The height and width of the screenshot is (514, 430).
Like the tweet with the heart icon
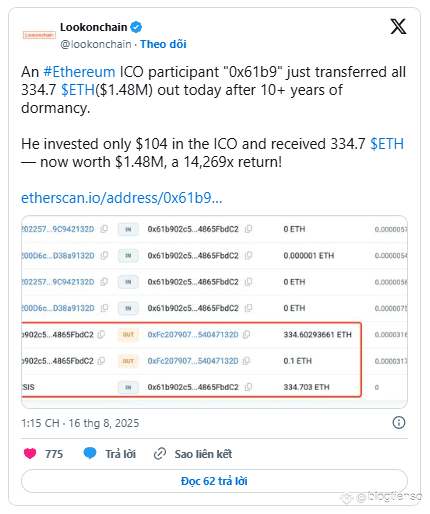pyautogui.click(x=30, y=454)
